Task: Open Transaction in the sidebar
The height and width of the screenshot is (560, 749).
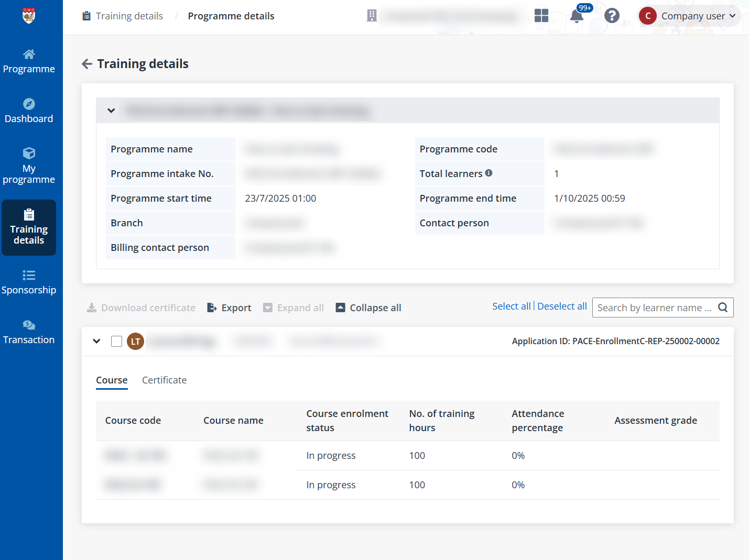Action: coord(29,333)
